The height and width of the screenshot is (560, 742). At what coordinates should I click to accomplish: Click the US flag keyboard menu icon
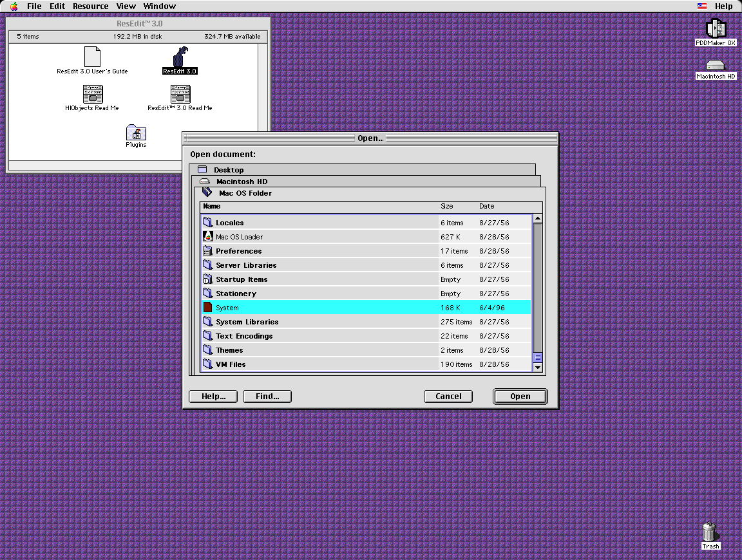(702, 6)
